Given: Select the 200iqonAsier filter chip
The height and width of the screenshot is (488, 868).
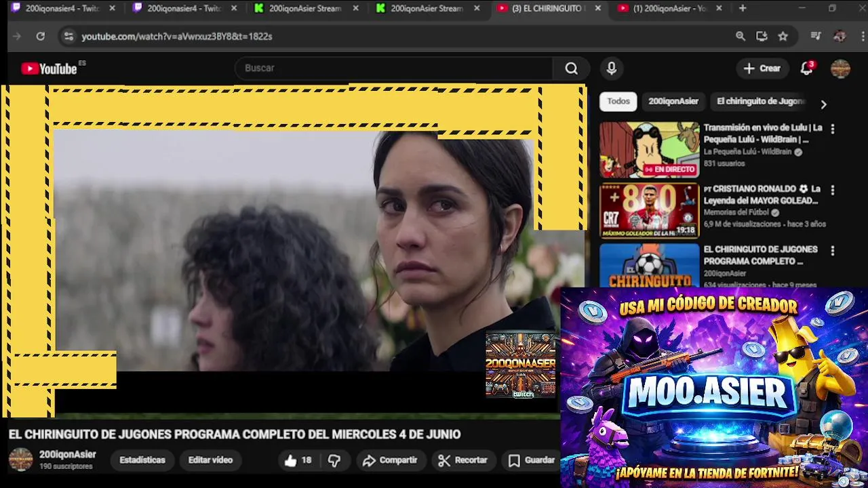Looking at the screenshot, I should pyautogui.click(x=673, y=101).
